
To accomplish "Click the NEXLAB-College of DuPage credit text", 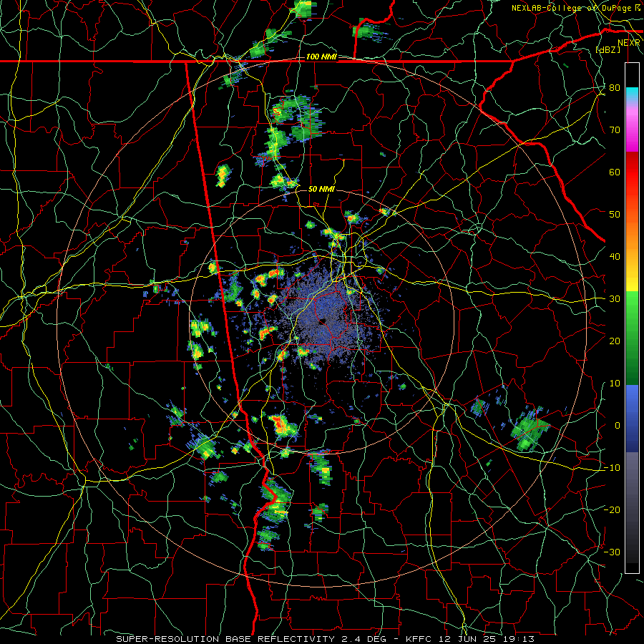I will 571,8.
